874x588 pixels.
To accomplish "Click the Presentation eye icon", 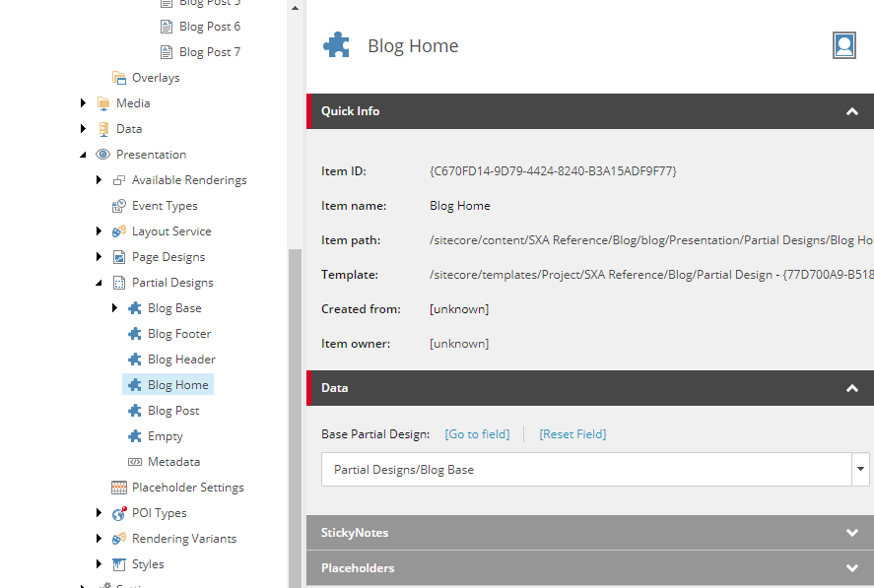I will [103, 155].
